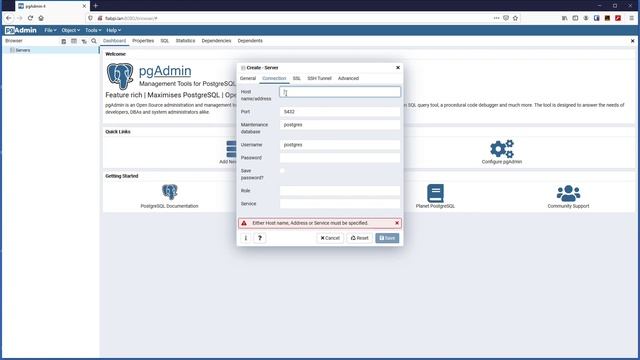Click the Configure pgAdmin gears icon
Screen dimensions: 640x360
pyautogui.click(x=502, y=149)
